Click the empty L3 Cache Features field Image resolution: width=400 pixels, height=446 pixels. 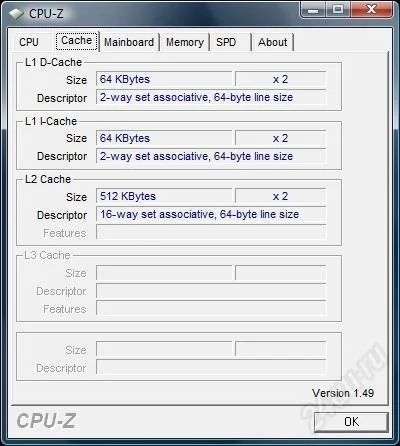coord(211,308)
